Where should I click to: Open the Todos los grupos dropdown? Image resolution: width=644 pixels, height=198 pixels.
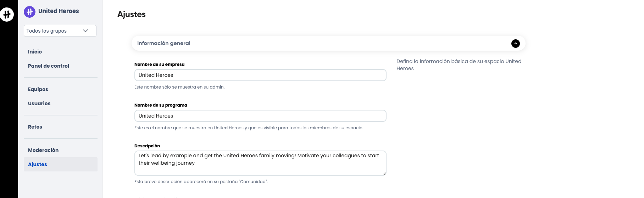60,31
